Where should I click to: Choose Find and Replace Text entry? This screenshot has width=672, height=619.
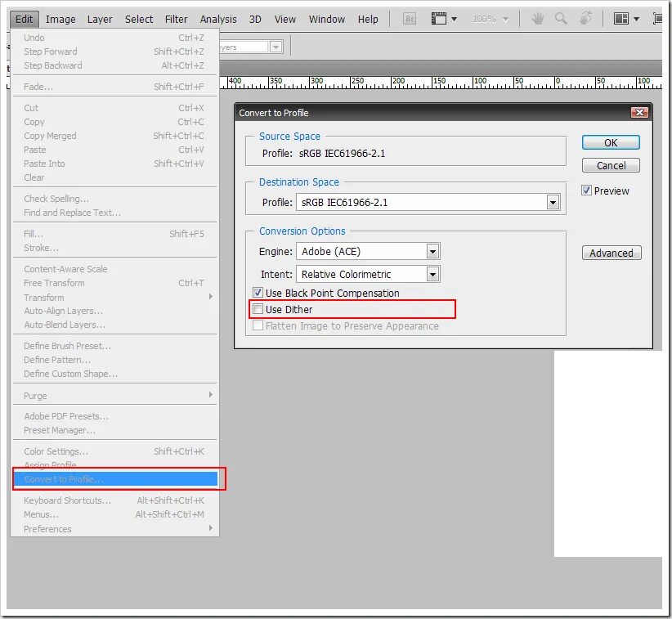[115, 213]
